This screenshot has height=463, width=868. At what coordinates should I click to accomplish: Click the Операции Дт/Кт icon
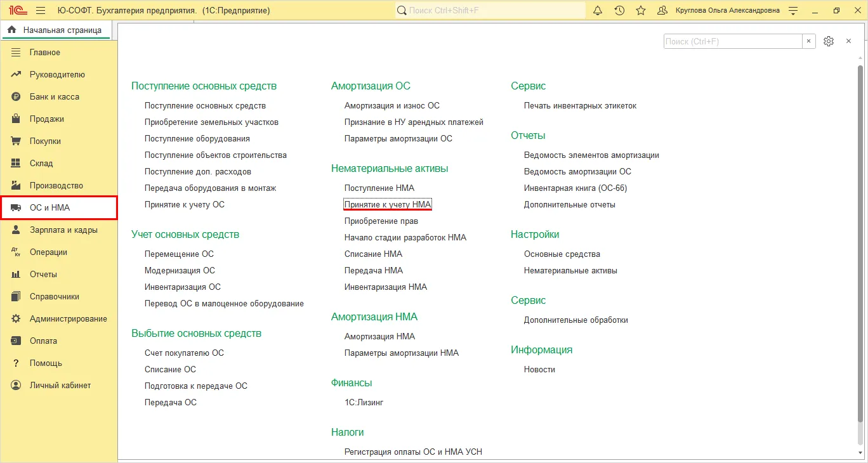(x=16, y=252)
